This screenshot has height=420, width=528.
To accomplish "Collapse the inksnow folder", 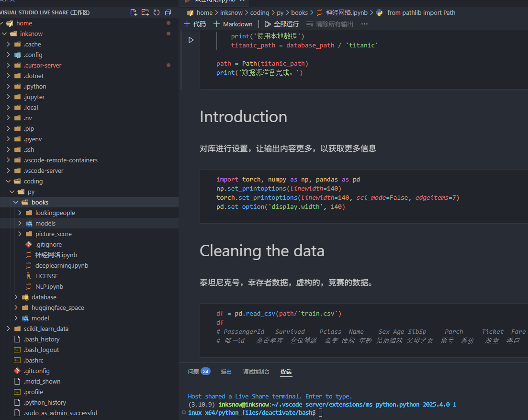I will 4,34.
